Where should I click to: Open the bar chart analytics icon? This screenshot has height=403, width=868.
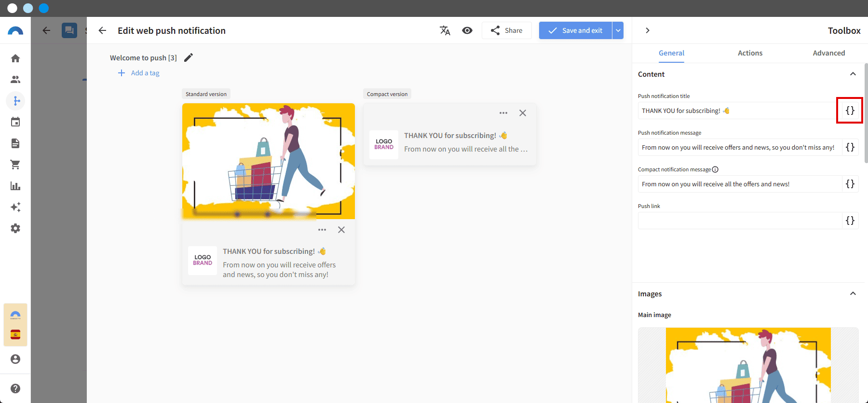tap(15, 186)
